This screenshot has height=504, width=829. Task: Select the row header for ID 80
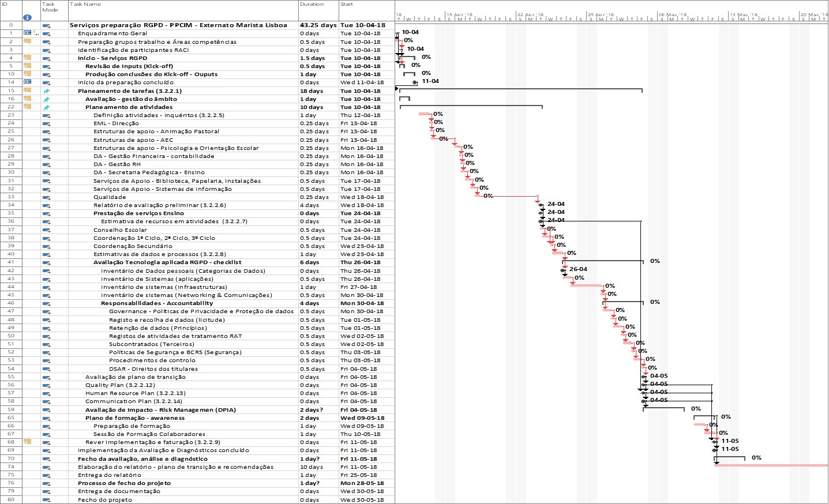click(x=11, y=500)
